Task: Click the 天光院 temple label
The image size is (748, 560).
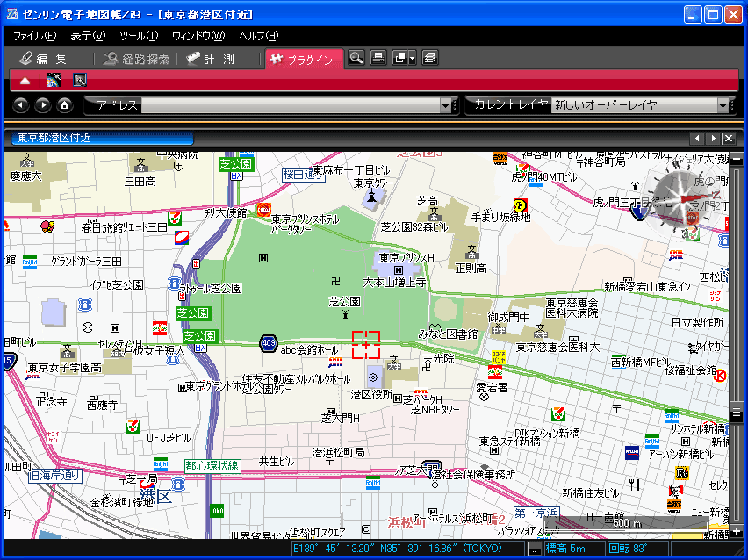Action: 438,358
